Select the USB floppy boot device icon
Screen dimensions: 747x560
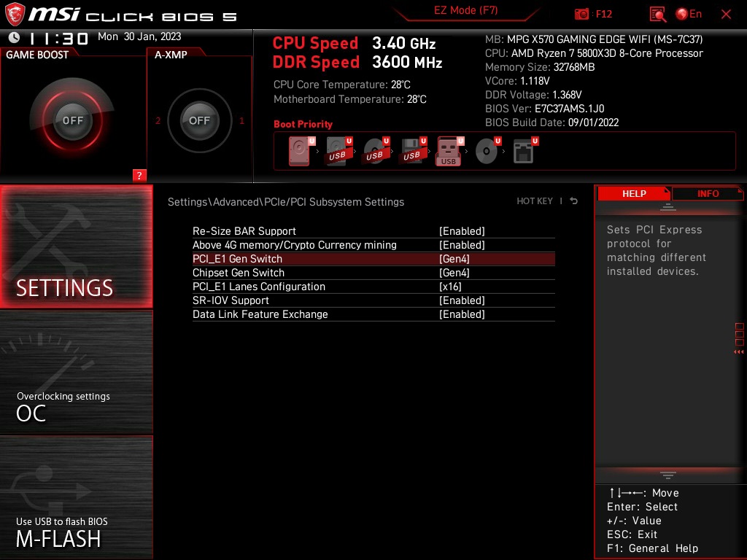[x=413, y=151]
